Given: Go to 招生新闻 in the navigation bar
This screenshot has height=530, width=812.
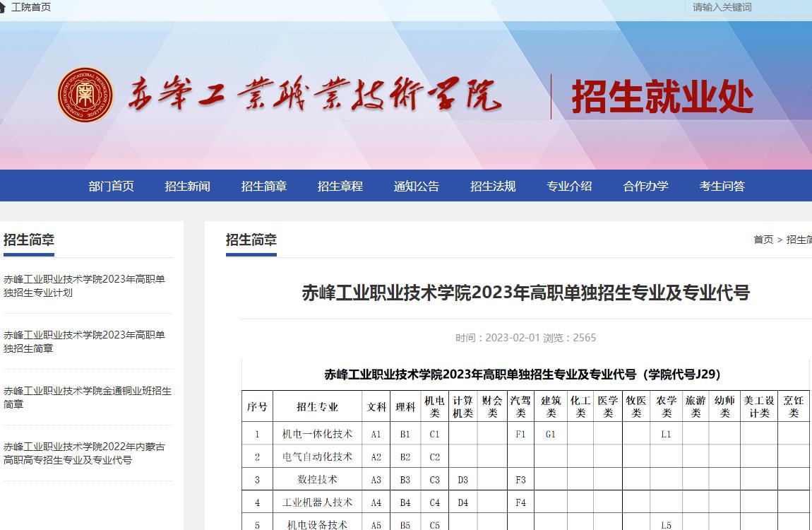Looking at the screenshot, I should (x=187, y=186).
